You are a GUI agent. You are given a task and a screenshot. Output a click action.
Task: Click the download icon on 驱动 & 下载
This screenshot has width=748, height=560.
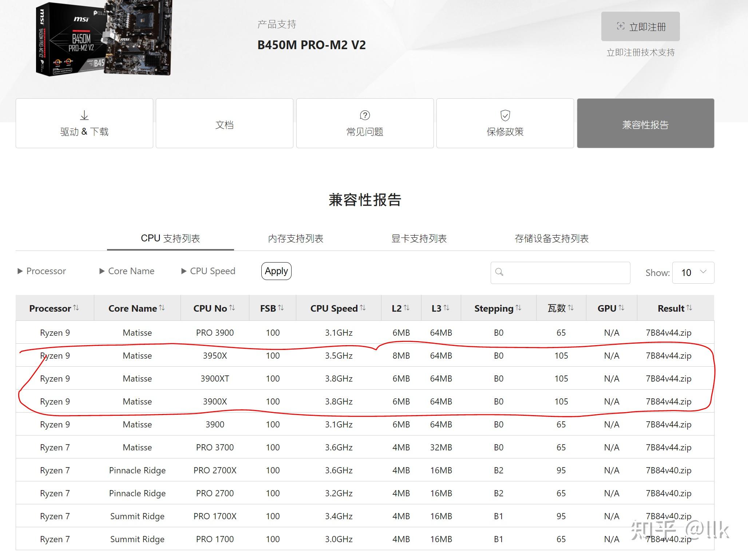pyautogui.click(x=84, y=115)
